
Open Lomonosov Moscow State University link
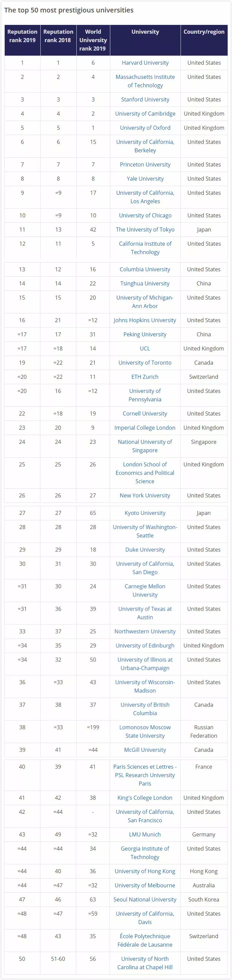[x=145, y=732]
